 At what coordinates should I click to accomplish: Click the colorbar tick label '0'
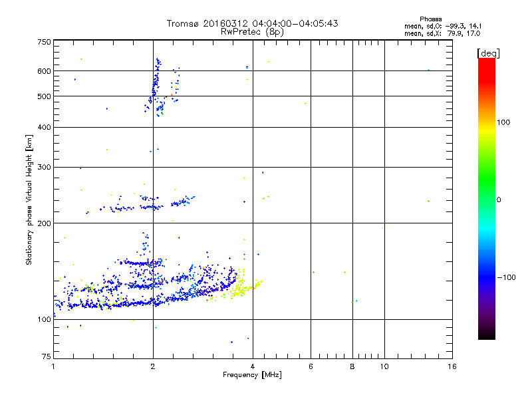499,200
